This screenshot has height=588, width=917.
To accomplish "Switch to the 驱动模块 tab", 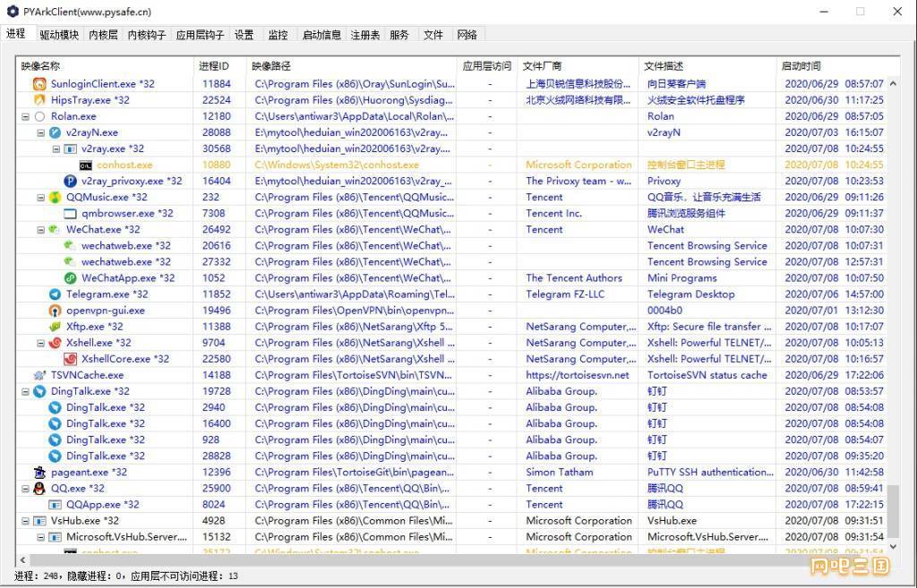I will 59,35.
